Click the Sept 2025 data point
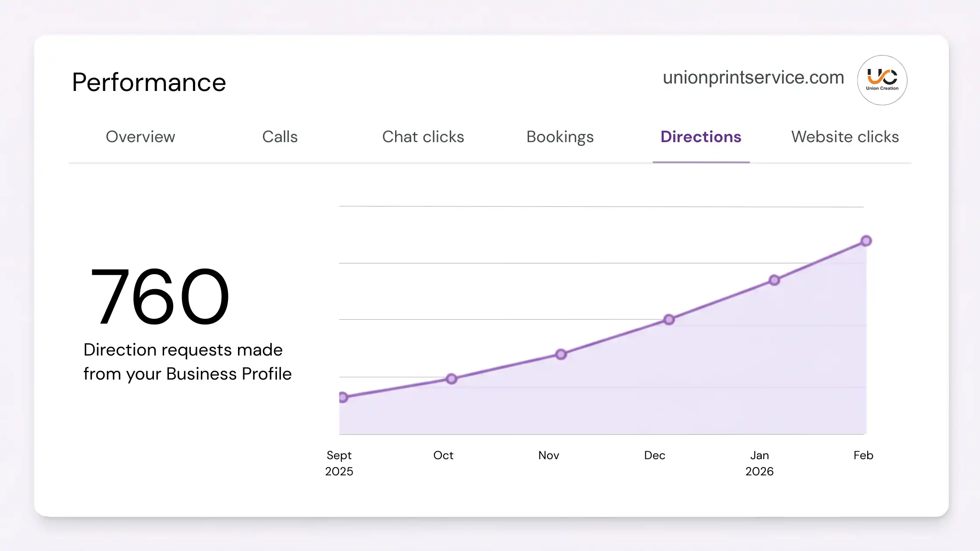 [x=343, y=397]
